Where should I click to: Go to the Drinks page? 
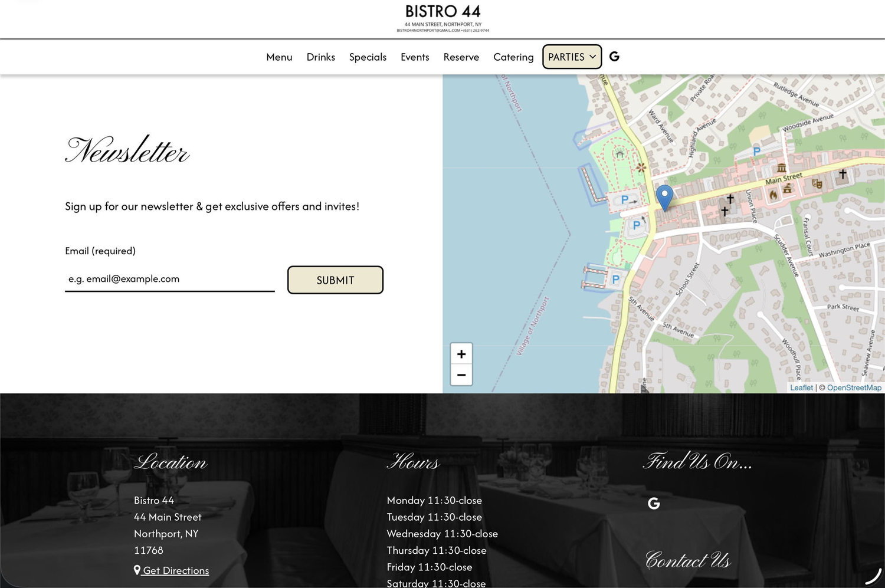tap(321, 57)
